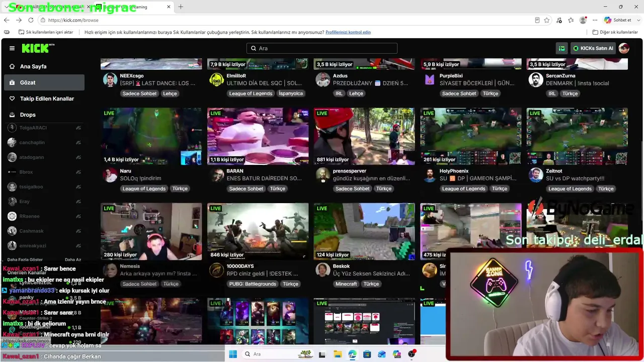The height and width of the screenshot is (362, 644).
Task: Open Beskok's Minecraft stream thumbnail
Action: [364, 231]
